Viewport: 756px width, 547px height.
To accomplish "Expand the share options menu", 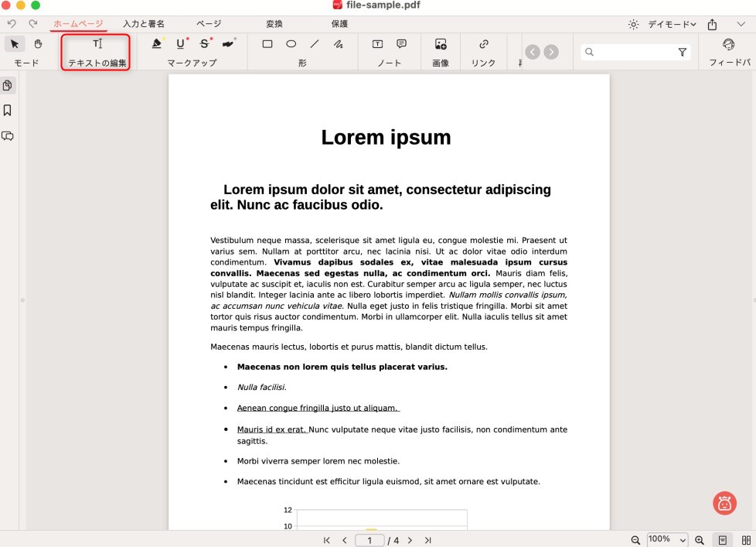I will [x=712, y=24].
